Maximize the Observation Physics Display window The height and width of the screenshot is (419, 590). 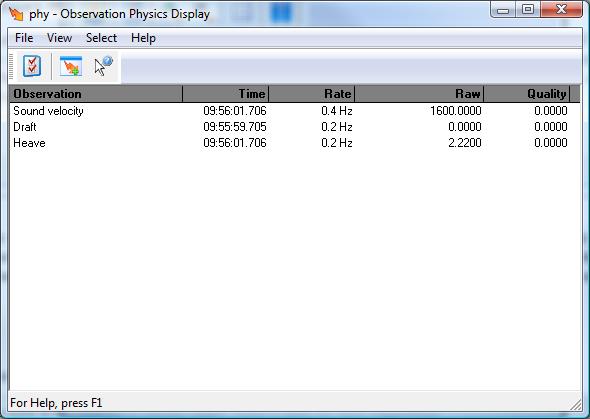click(x=528, y=10)
